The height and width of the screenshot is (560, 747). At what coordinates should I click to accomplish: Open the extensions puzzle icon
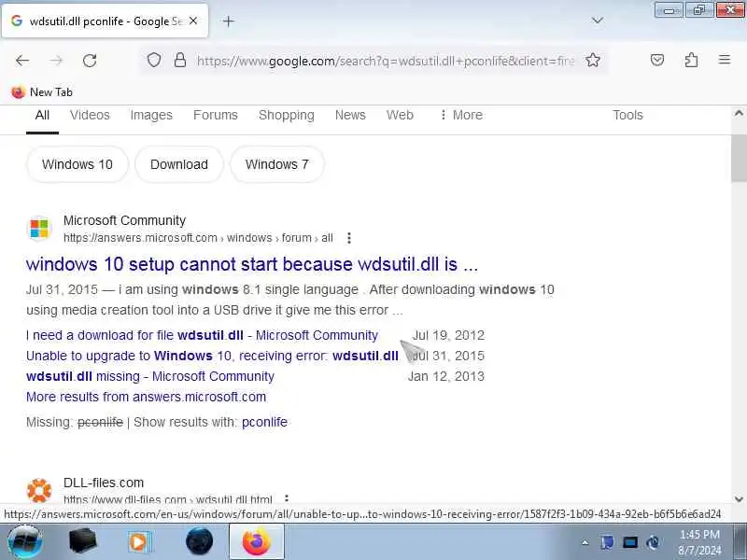click(691, 60)
